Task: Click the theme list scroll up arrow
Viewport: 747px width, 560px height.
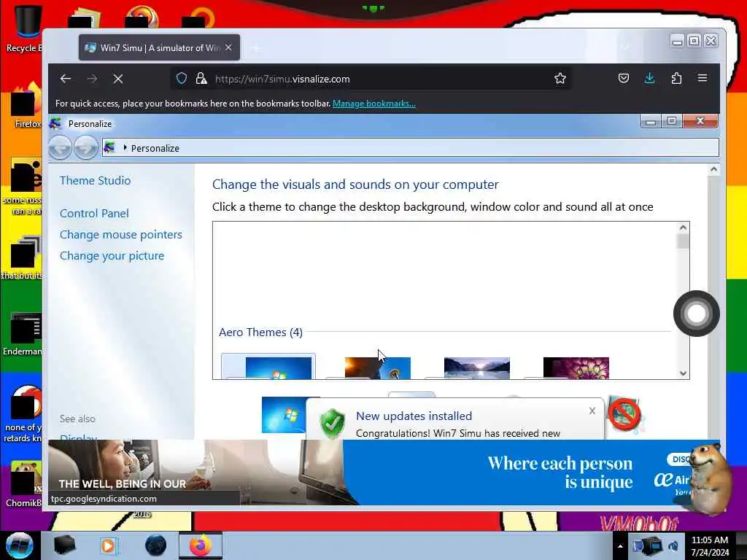Action: click(683, 227)
